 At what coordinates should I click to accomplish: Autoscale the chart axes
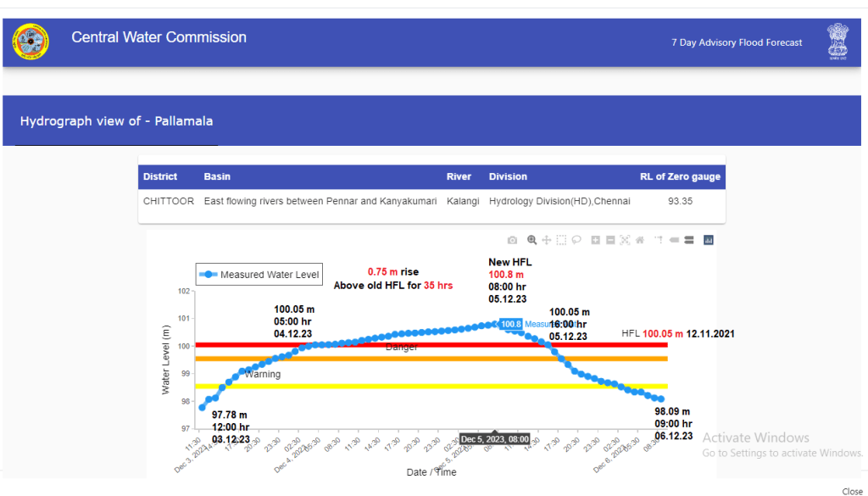pos(625,240)
